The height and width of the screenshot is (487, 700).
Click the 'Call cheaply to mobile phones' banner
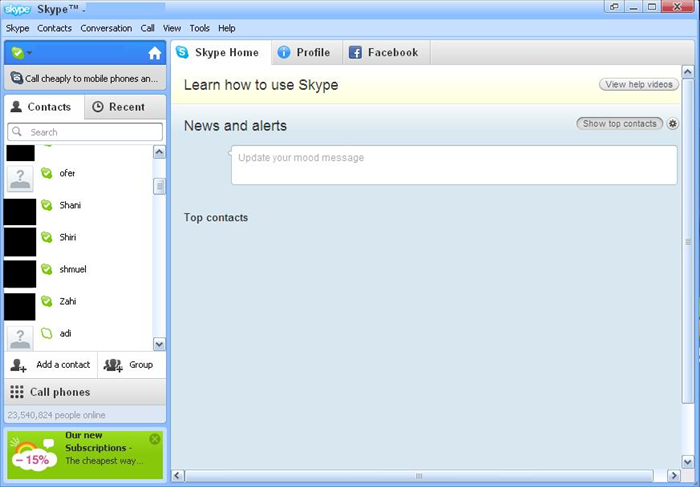[x=85, y=78]
